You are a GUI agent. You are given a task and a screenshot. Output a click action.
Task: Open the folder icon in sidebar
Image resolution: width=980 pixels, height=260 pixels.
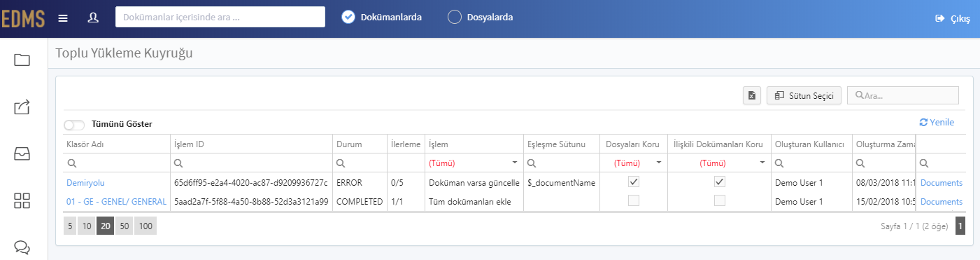point(22,60)
